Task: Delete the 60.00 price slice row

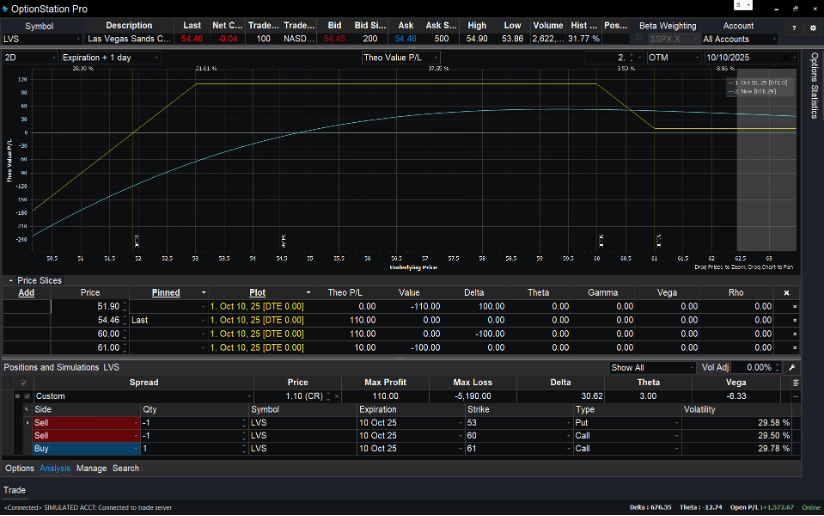Action: click(795, 334)
